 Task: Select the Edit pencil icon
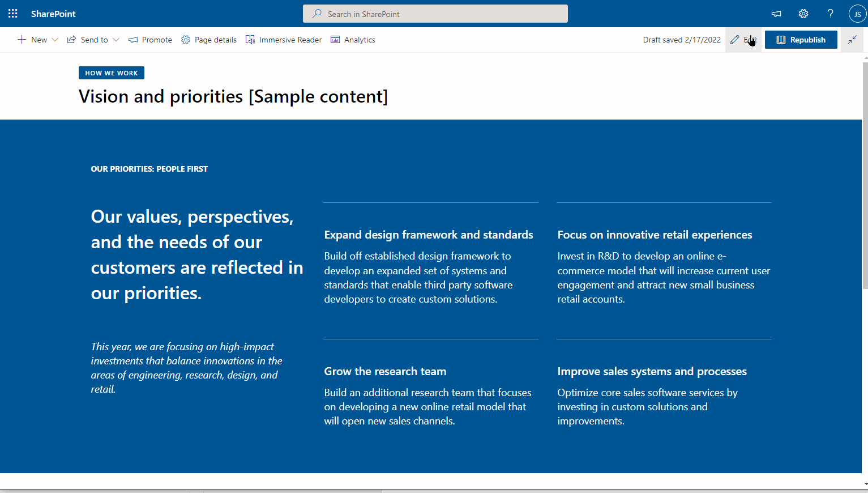[x=735, y=39]
